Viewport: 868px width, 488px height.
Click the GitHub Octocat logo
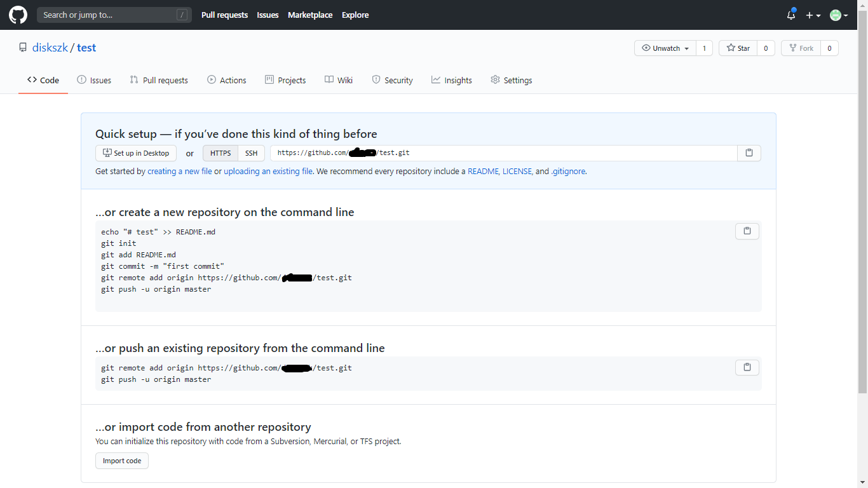17,15
